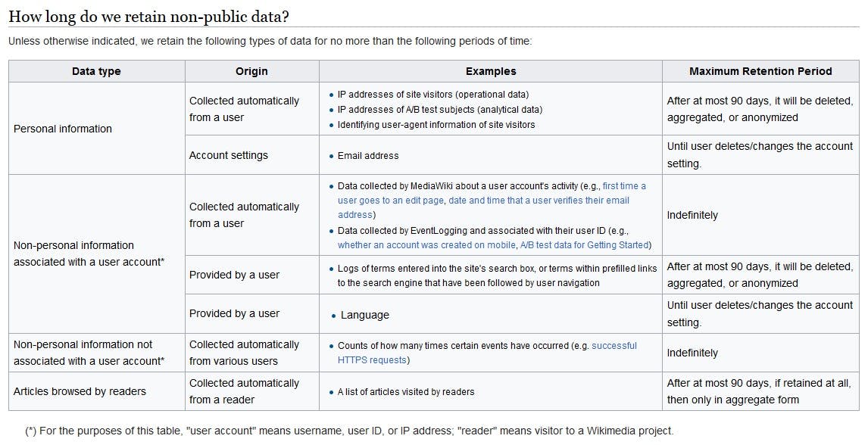
Task: Click "IP addresses of A/B test subjects" item
Action: (x=439, y=109)
